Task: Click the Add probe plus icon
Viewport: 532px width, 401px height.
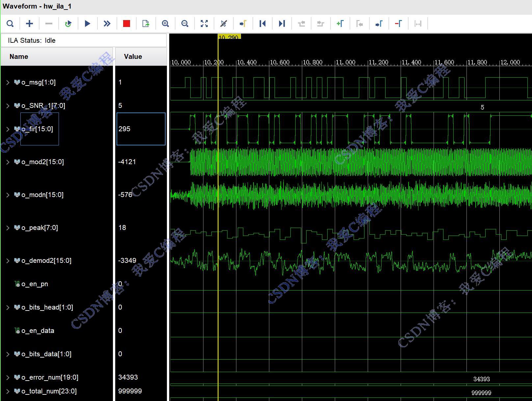Action: 29,24
